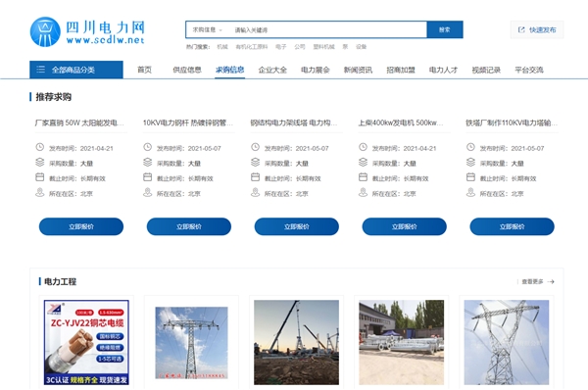Open the 厂家直销 50W 太阳能发电 listing title
This screenshot has height=390, width=588.
(79, 122)
